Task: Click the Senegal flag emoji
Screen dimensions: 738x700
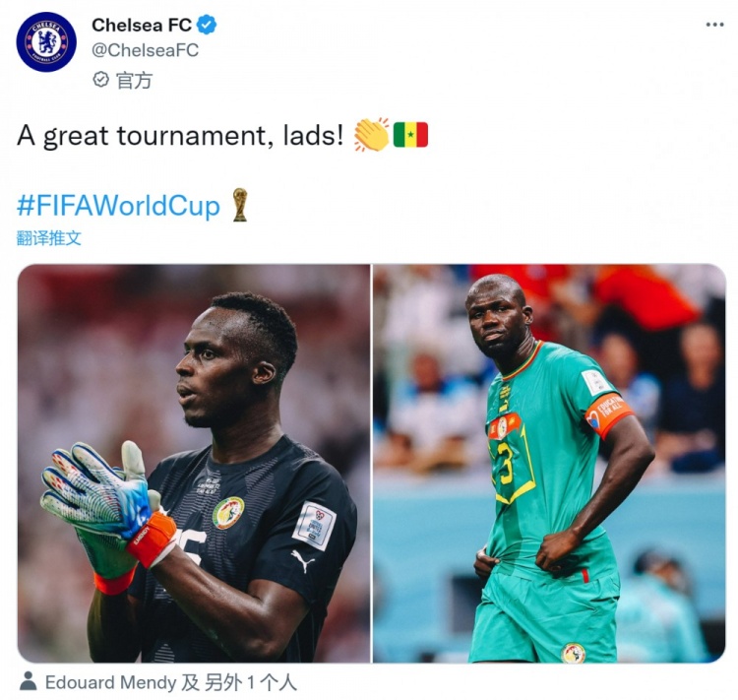Action: click(410, 135)
